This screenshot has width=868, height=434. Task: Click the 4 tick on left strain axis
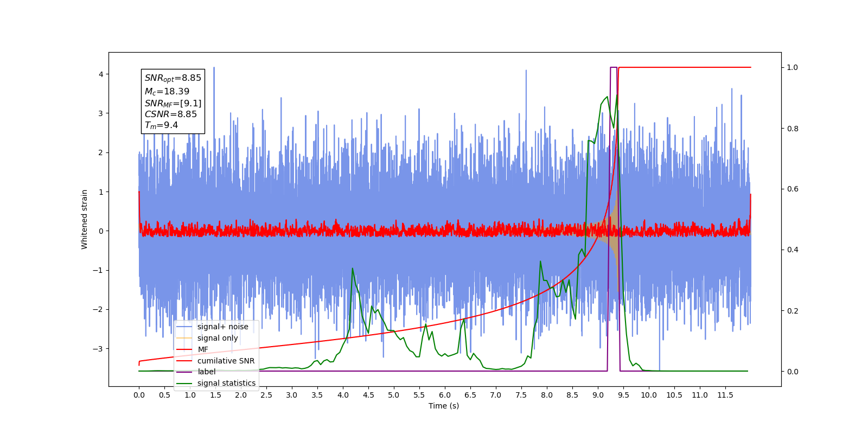point(101,74)
